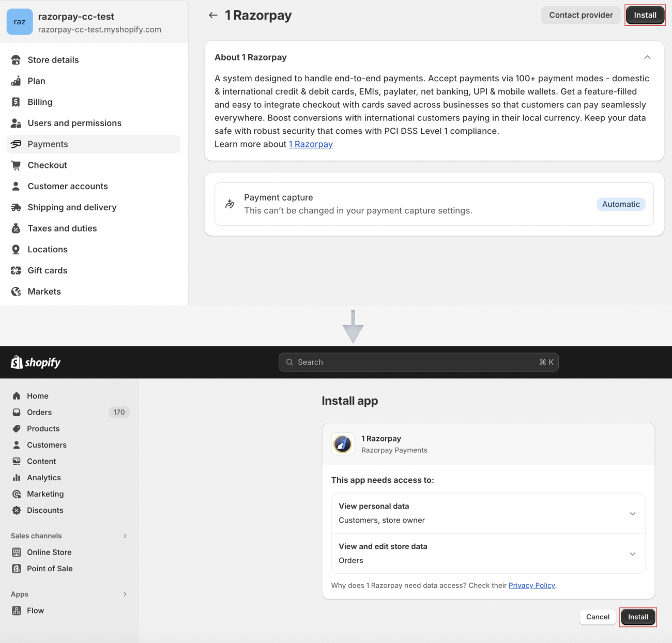This screenshot has width=672, height=643.
Task: Click the Analytics bar chart icon
Action: pos(17,478)
